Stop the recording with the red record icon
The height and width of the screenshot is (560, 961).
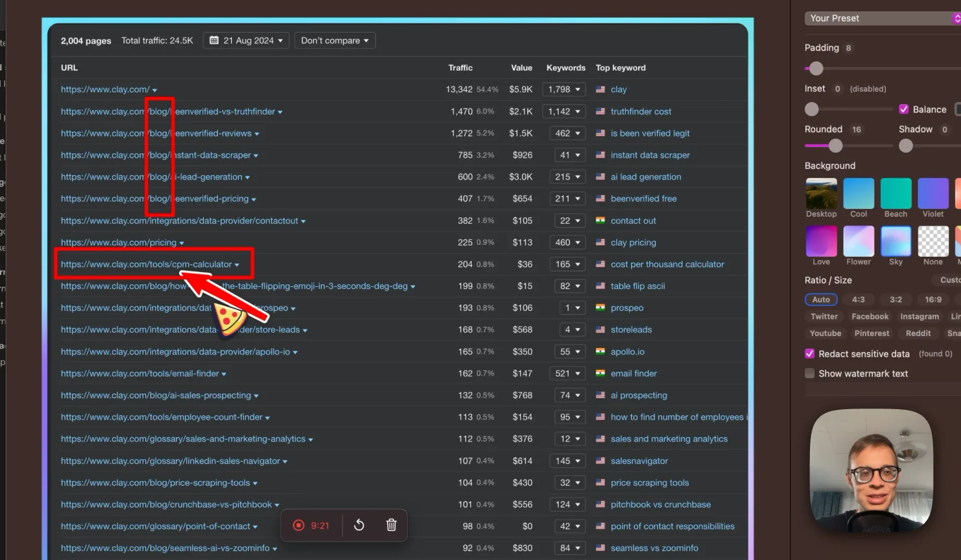(x=298, y=525)
